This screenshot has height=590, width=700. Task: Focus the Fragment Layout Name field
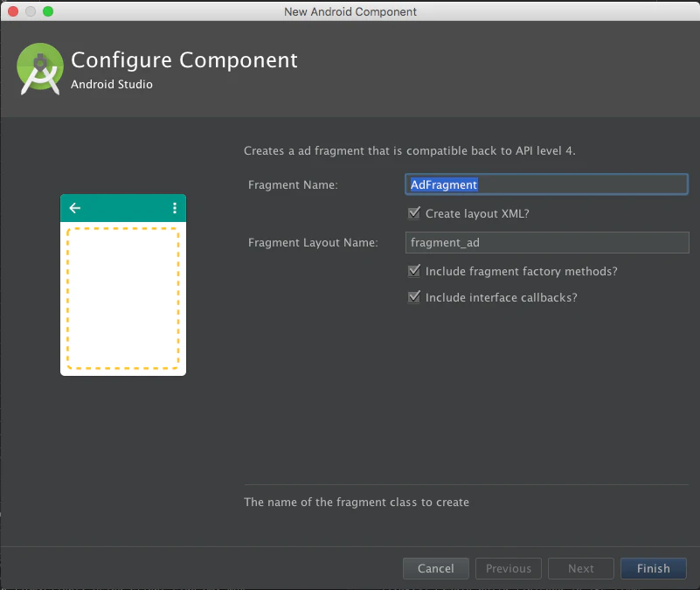(x=547, y=242)
